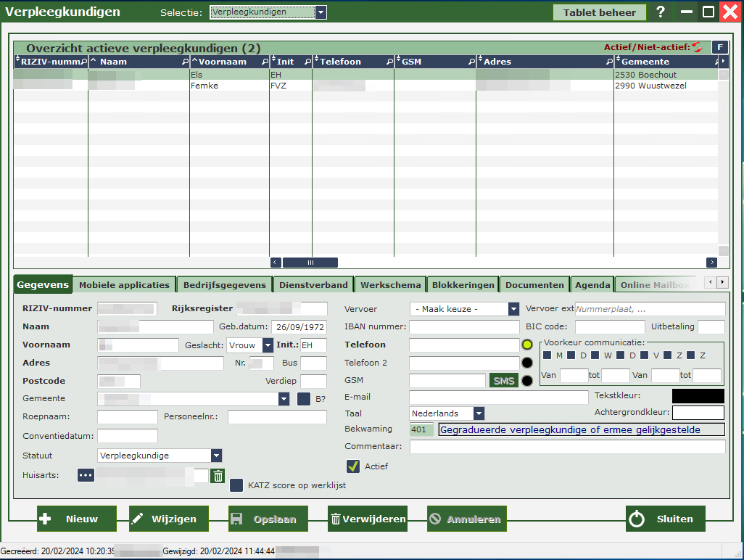Expand the Vervoer 'Maak keuze' dropdown
744x560 pixels.
pyautogui.click(x=513, y=309)
